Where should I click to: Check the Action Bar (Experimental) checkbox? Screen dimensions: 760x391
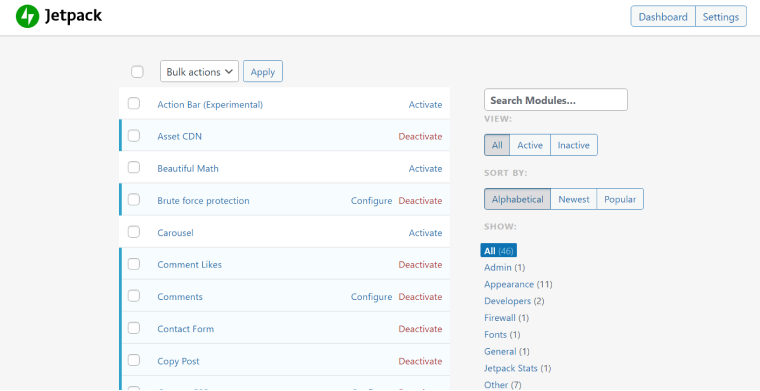(134, 104)
